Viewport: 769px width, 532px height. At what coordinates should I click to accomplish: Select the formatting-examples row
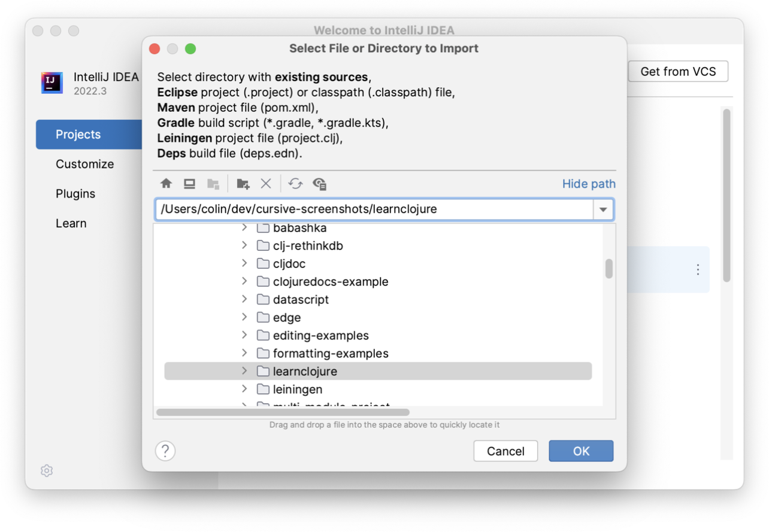point(378,354)
